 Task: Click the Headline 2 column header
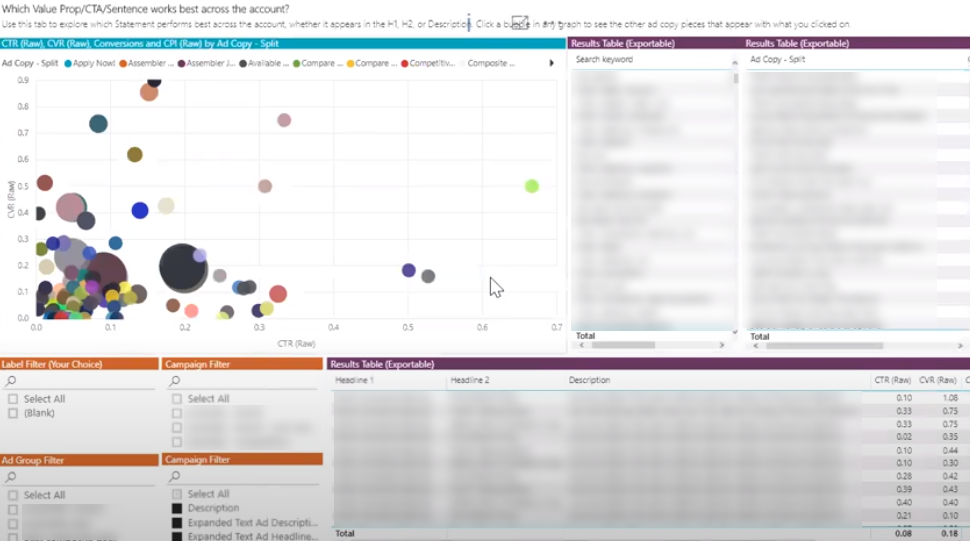pyautogui.click(x=470, y=380)
